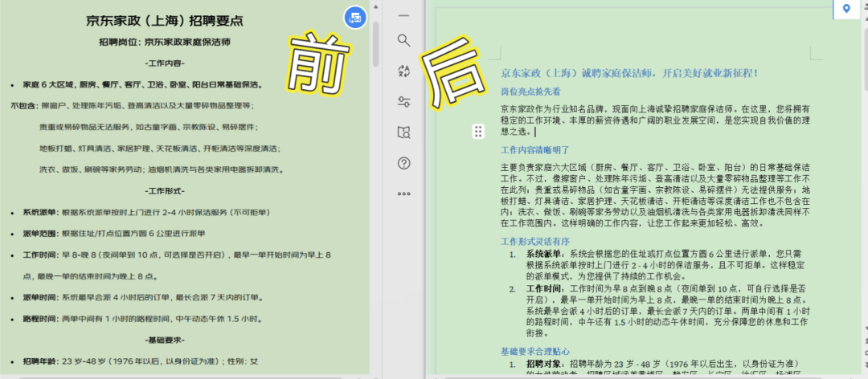
Task: Open the help question mark icon
Action: pos(403,163)
